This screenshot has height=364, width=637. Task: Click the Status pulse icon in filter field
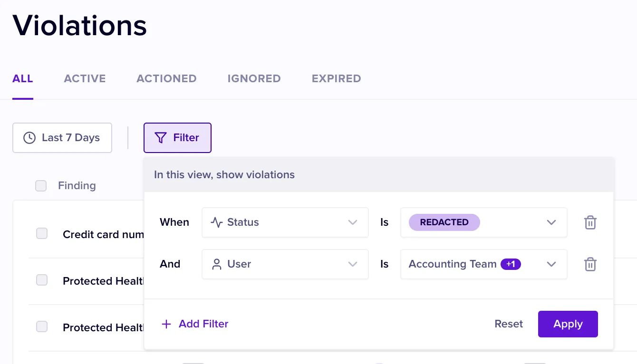click(217, 222)
